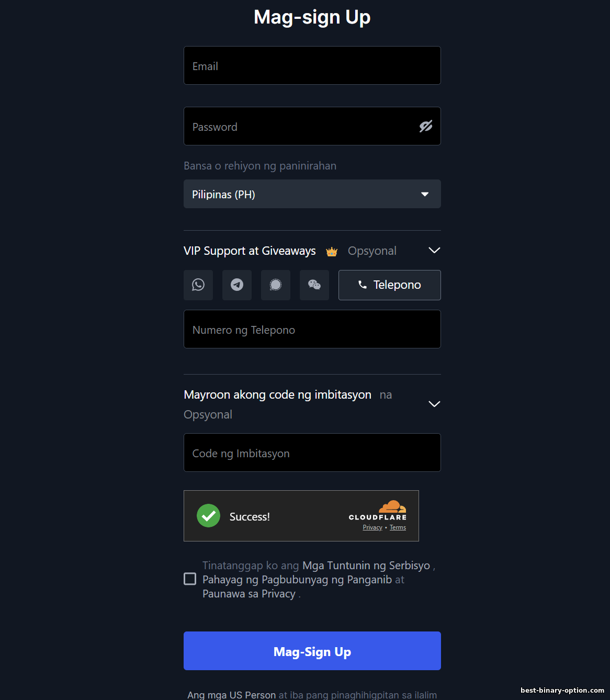The image size is (610, 700).
Task: Click the Numero ng Telepono field
Action: coord(312,329)
